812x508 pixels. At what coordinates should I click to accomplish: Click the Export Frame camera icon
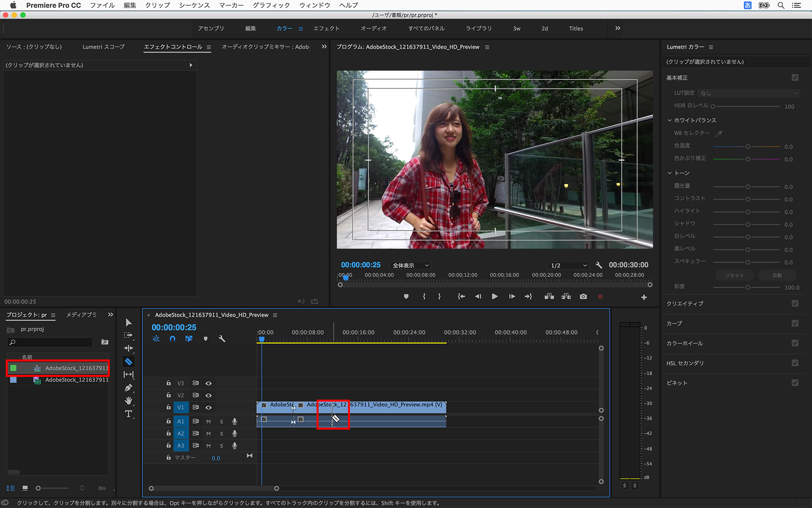pos(583,297)
